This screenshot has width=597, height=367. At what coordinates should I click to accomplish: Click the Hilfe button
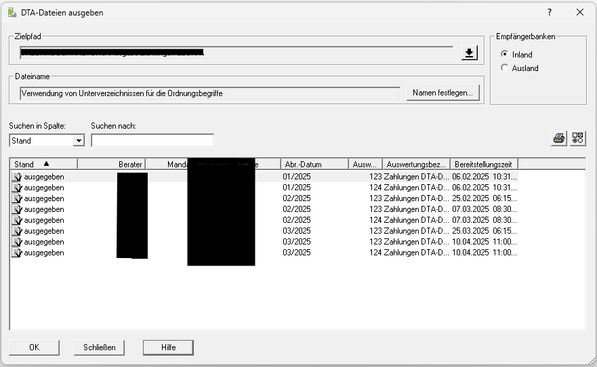(x=168, y=348)
